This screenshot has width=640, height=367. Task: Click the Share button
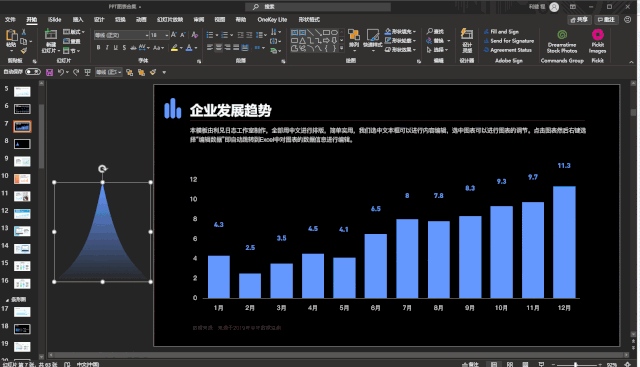click(x=579, y=20)
